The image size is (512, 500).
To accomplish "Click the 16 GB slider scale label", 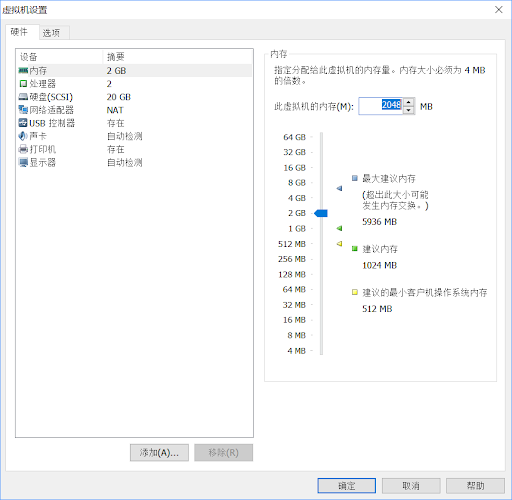I will click(294, 167).
